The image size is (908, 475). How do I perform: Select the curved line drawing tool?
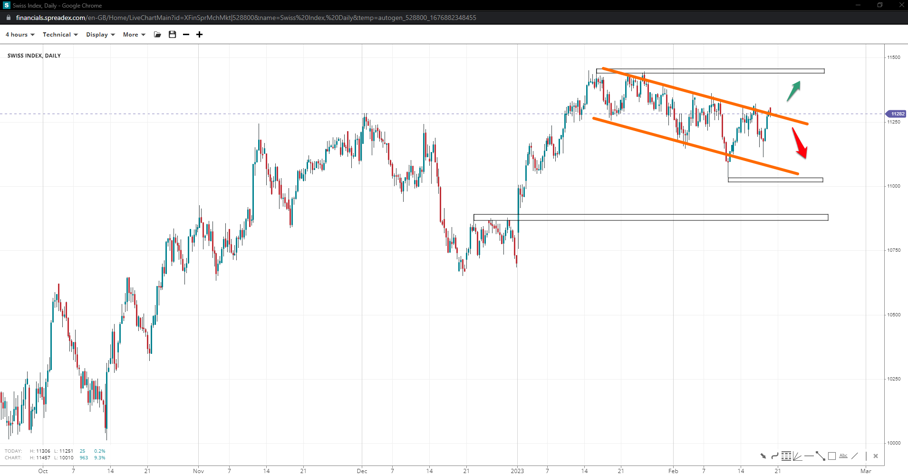click(x=774, y=456)
